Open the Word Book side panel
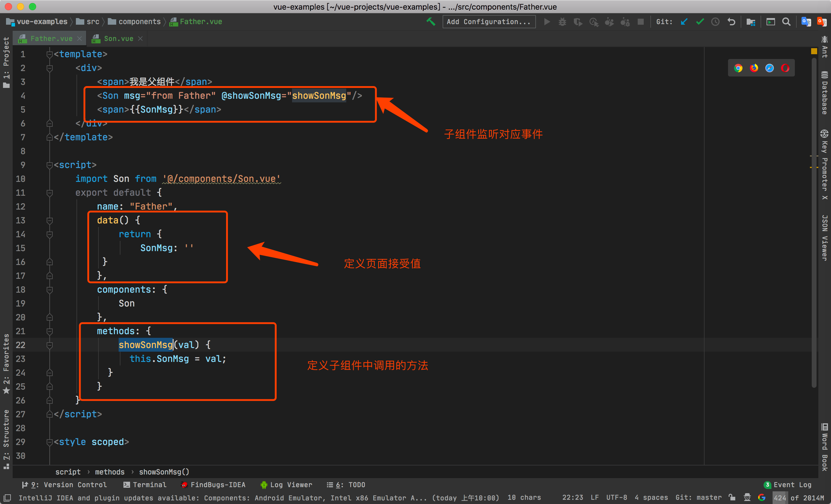This screenshot has width=831, height=504. pyautogui.click(x=825, y=447)
